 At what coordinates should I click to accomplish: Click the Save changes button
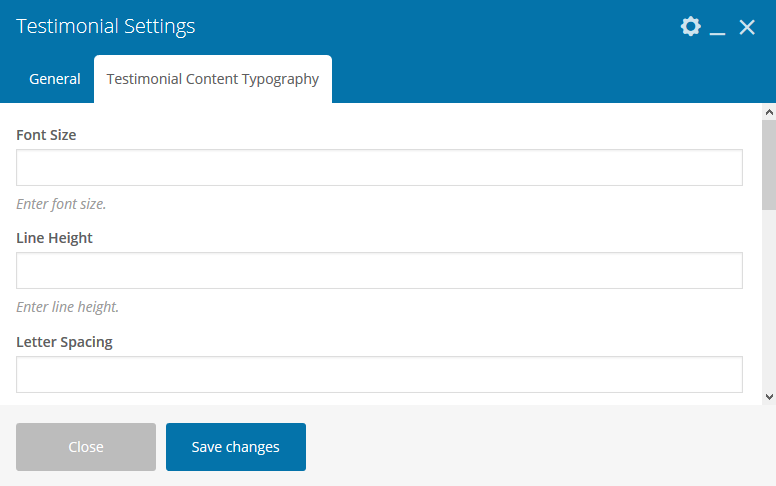236,447
